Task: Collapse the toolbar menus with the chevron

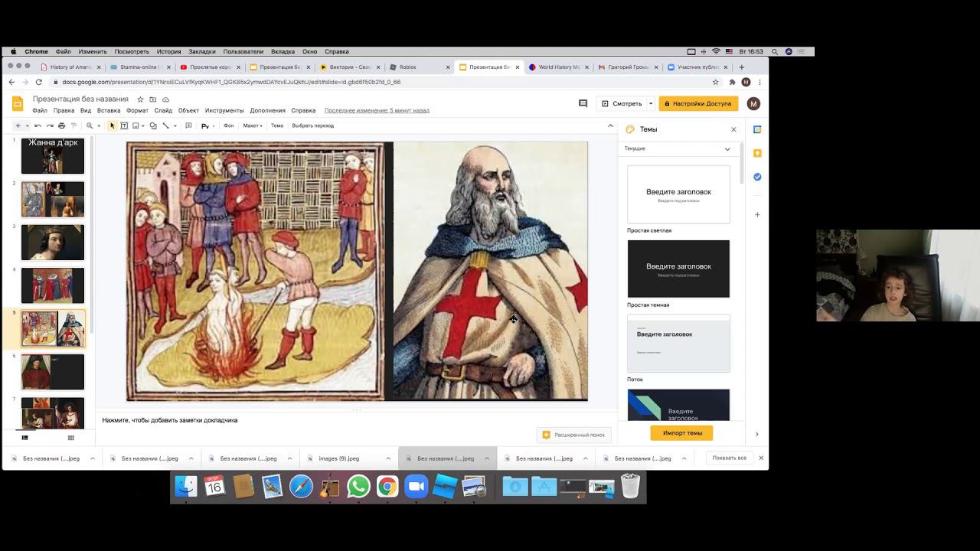Action: 610,126
